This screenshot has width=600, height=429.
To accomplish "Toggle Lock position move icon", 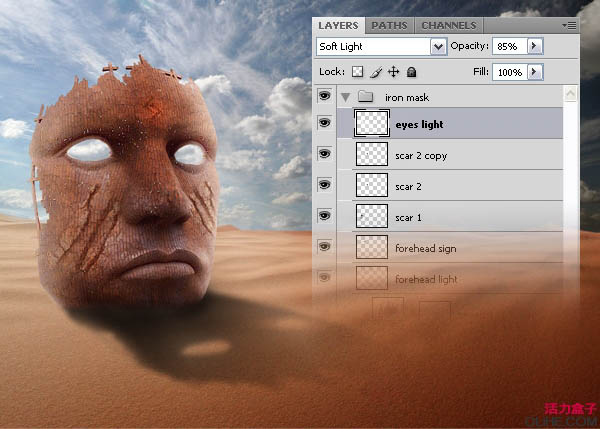I will point(393,72).
